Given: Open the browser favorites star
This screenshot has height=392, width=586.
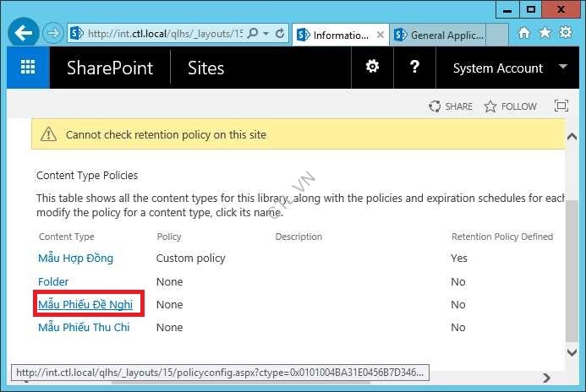Looking at the screenshot, I should pos(545,33).
